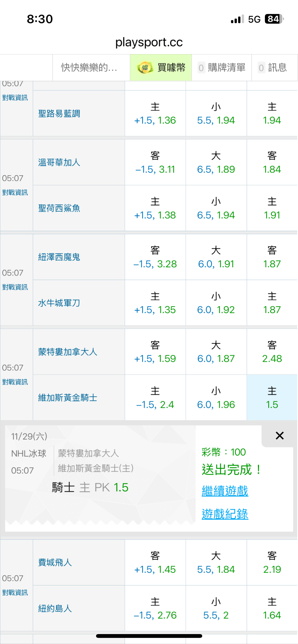Open the 快快樂樂的 user menu

click(x=89, y=68)
